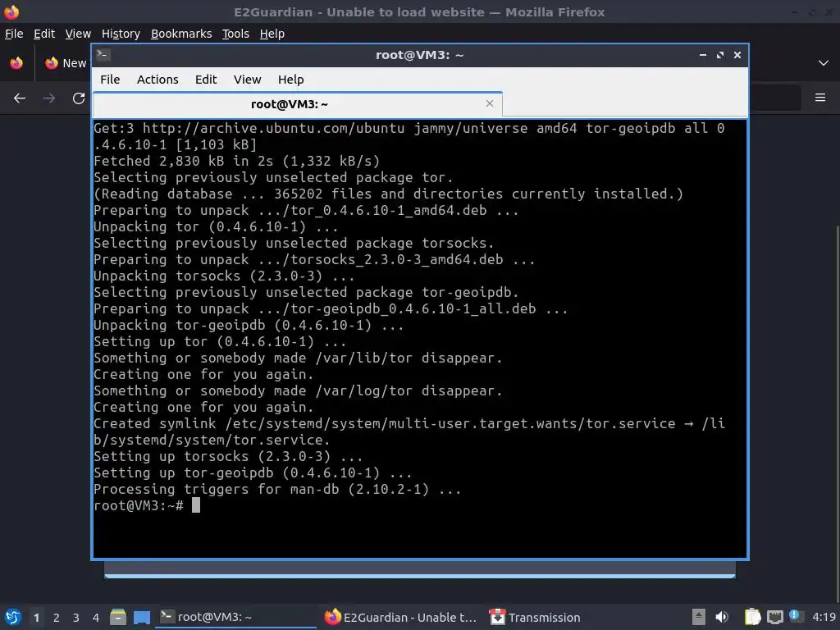Screen dimensions: 840x630
Task: Click line 'Processing triggers for man-db'
Action: tap(277, 489)
